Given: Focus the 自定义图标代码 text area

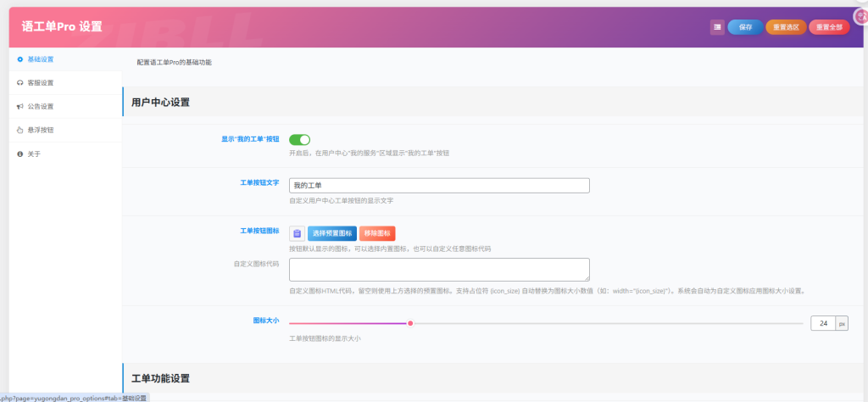Looking at the screenshot, I should [x=439, y=270].
